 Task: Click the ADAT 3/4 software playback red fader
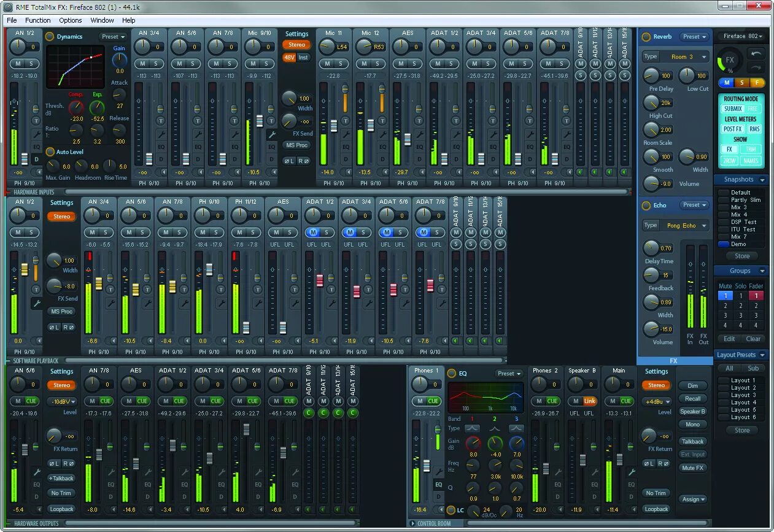coord(357,292)
